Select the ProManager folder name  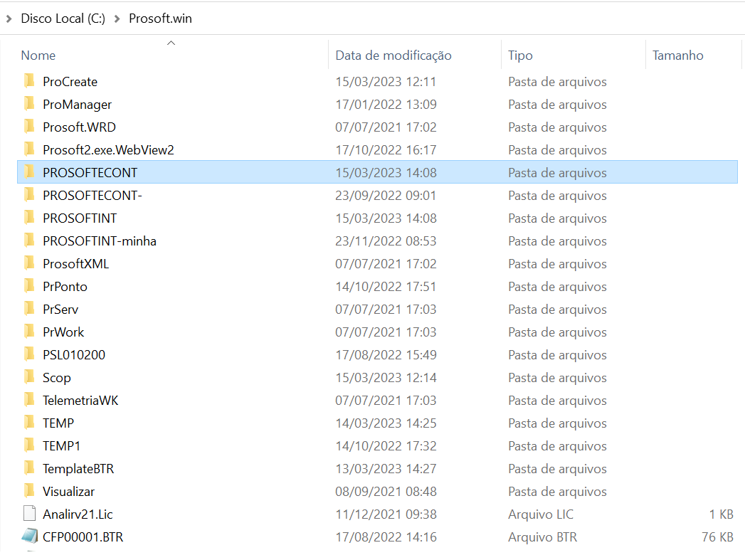[x=78, y=105]
